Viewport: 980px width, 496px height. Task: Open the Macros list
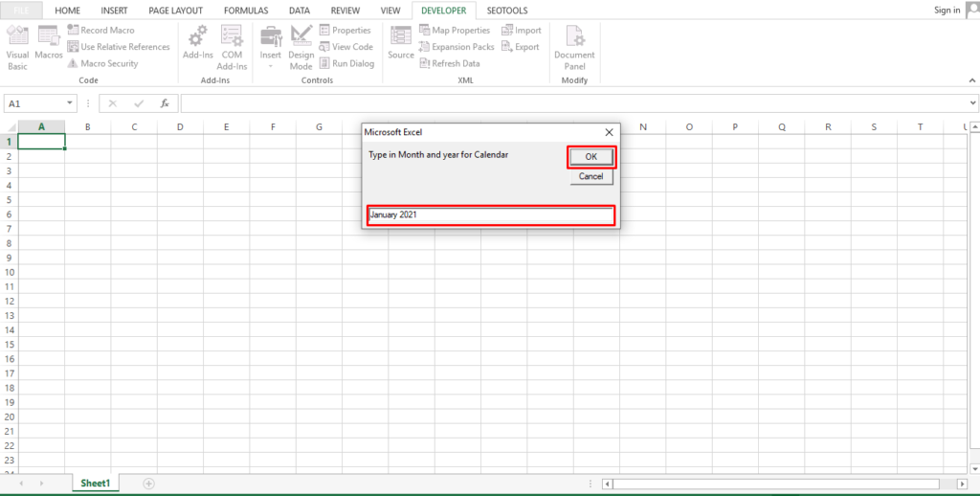pyautogui.click(x=49, y=44)
